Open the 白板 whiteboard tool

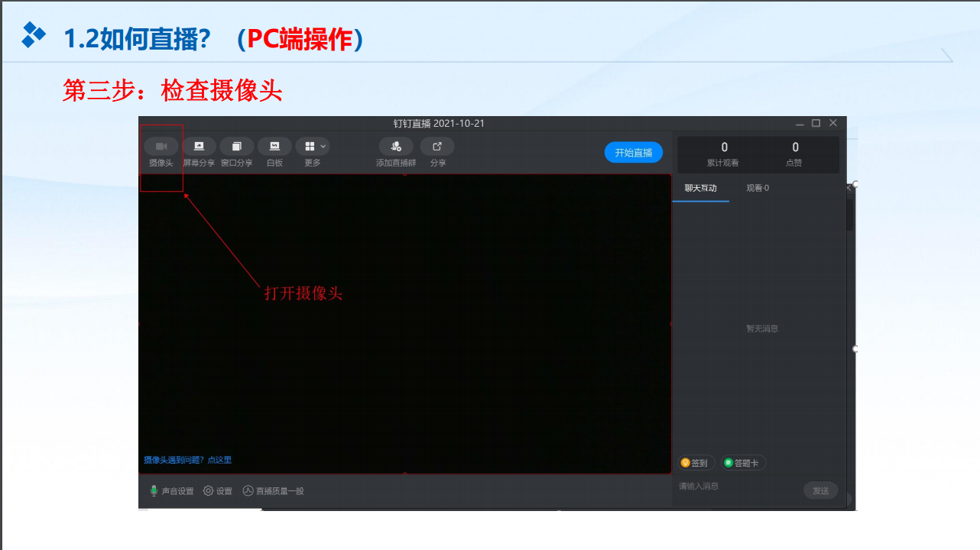tap(274, 147)
